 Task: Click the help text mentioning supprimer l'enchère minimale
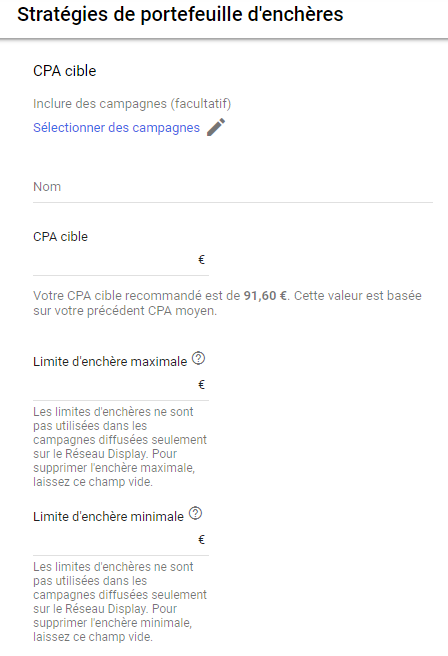(120, 602)
